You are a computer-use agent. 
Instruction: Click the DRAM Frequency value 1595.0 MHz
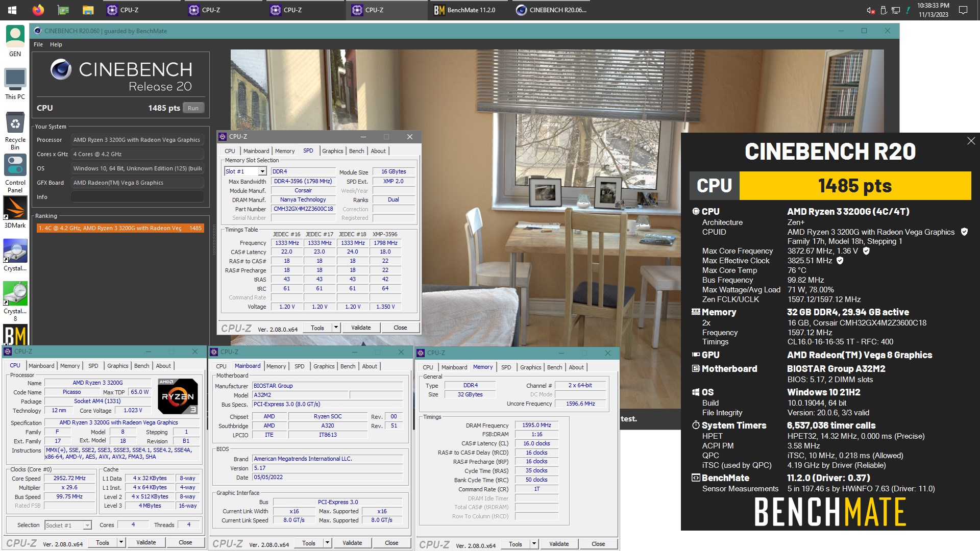tap(536, 425)
